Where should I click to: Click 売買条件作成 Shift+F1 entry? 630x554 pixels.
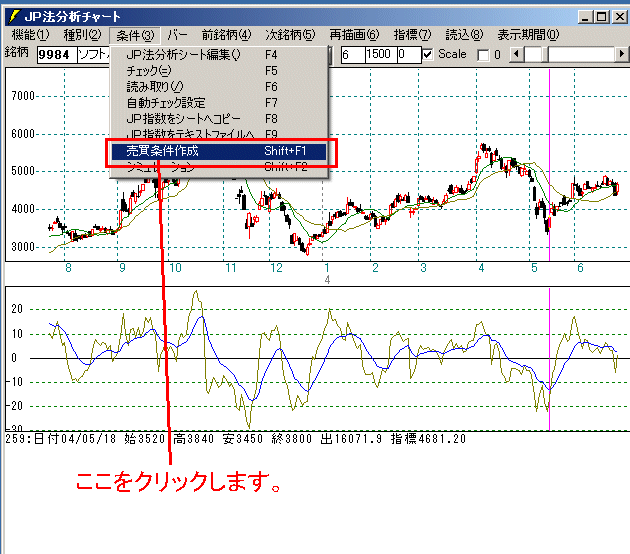219,151
